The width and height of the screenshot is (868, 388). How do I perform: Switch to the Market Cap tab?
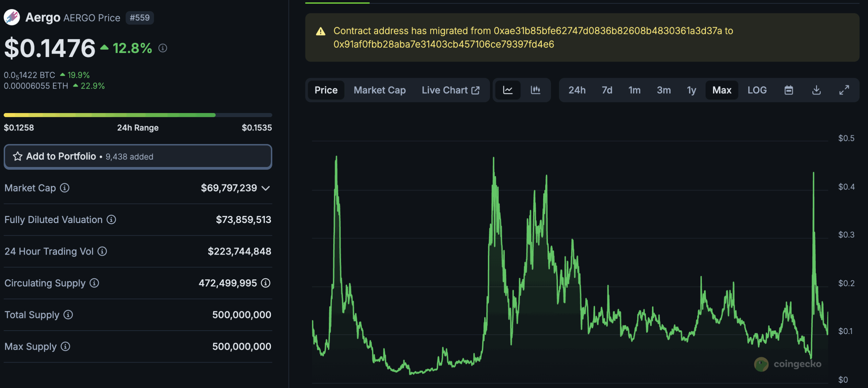379,90
